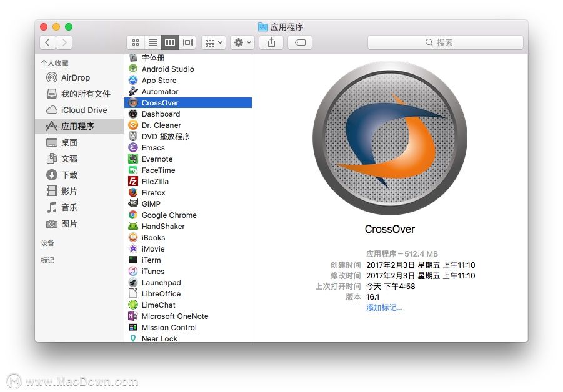The width and height of the screenshot is (563, 392).
Task: Select AirDrop in the sidebar
Action: (79, 77)
